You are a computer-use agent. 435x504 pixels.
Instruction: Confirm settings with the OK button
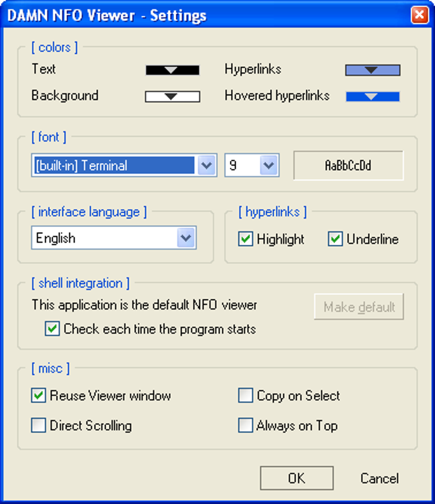coord(296,478)
